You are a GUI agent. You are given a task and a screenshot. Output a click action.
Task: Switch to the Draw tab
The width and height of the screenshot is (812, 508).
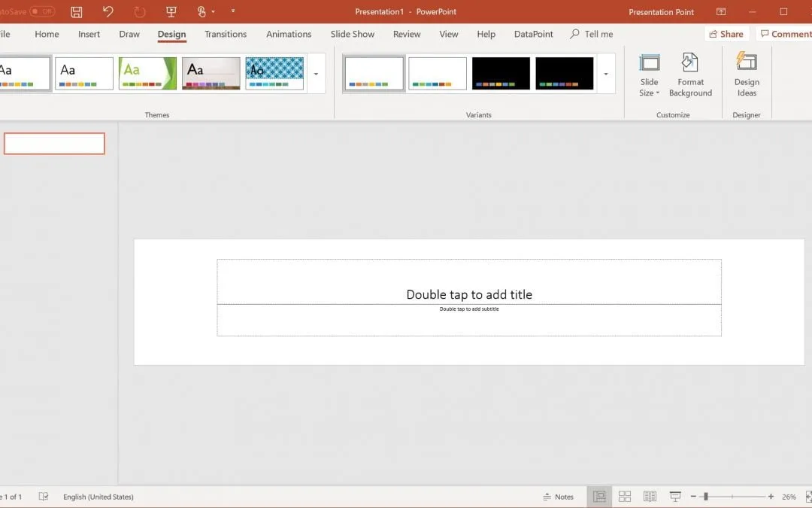click(x=129, y=34)
